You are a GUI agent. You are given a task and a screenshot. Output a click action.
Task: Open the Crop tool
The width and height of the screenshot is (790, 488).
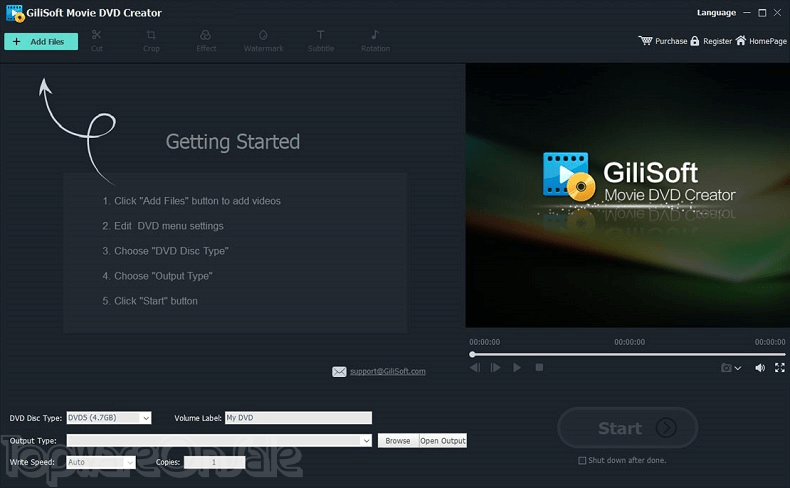click(151, 41)
